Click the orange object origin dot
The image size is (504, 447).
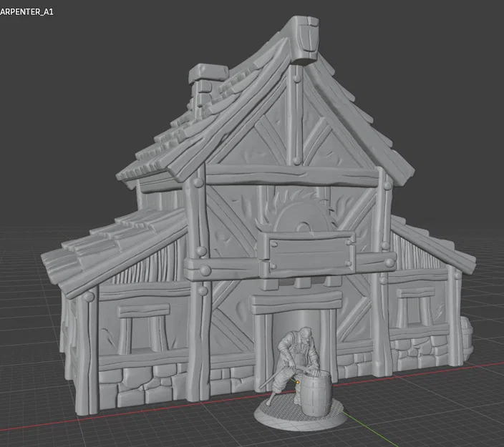[x=298, y=382]
